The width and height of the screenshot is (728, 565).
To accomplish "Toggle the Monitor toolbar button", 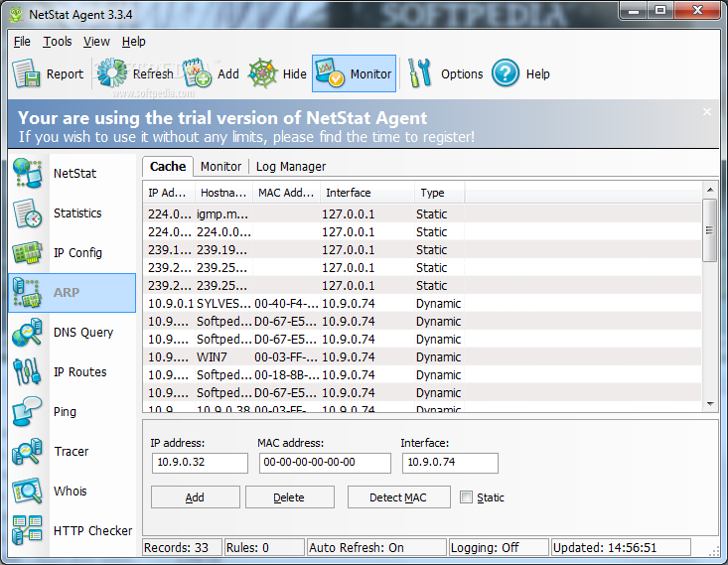I will pyautogui.click(x=354, y=73).
